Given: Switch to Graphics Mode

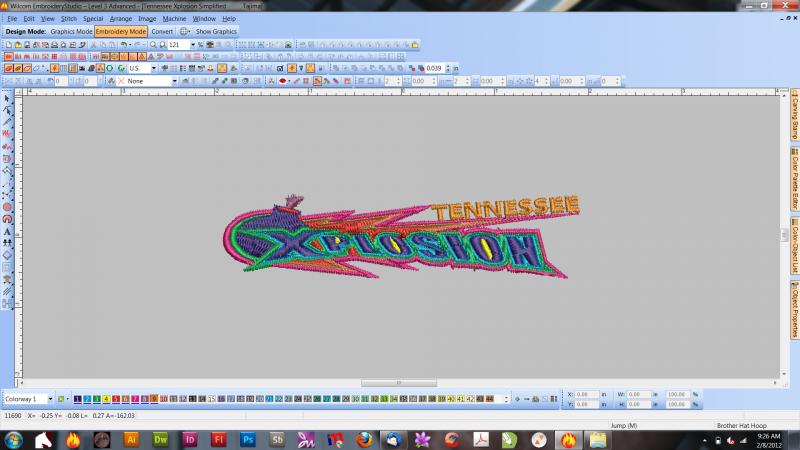Looking at the screenshot, I should click(x=71, y=32).
